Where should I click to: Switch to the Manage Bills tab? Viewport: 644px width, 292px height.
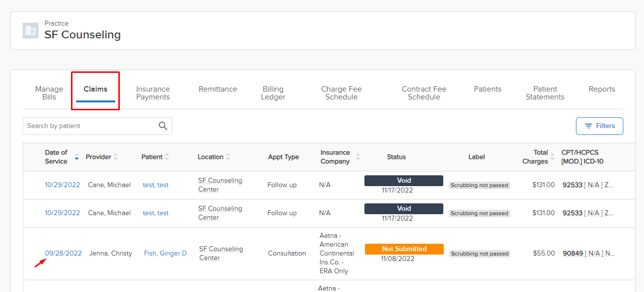pos(49,93)
